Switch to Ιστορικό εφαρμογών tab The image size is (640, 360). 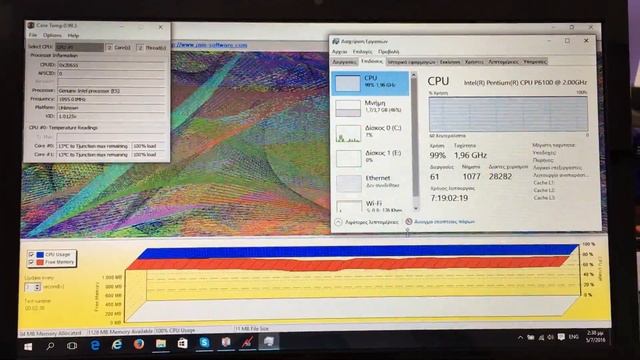point(411,62)
